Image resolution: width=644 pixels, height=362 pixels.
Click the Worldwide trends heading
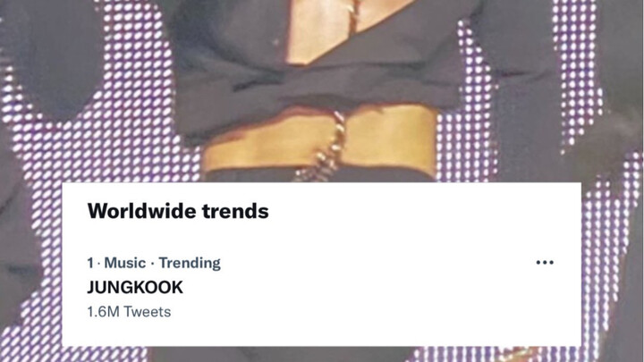tap(178, 211)
